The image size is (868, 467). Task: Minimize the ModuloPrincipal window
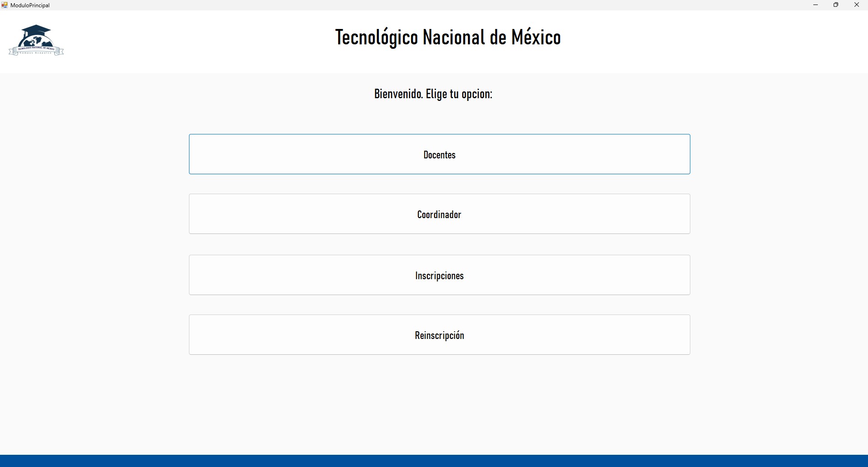pos(815,5)
